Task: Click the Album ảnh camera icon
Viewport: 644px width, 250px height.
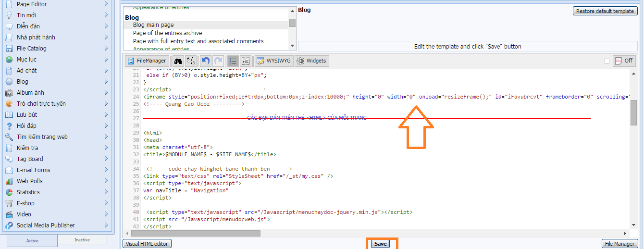Action: 9,92
